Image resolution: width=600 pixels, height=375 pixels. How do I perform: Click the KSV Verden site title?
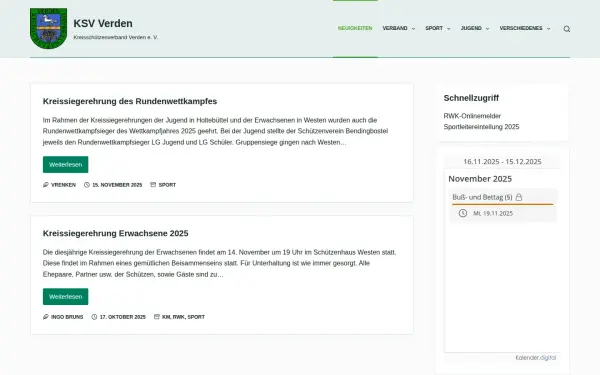(x=103, y=23)
